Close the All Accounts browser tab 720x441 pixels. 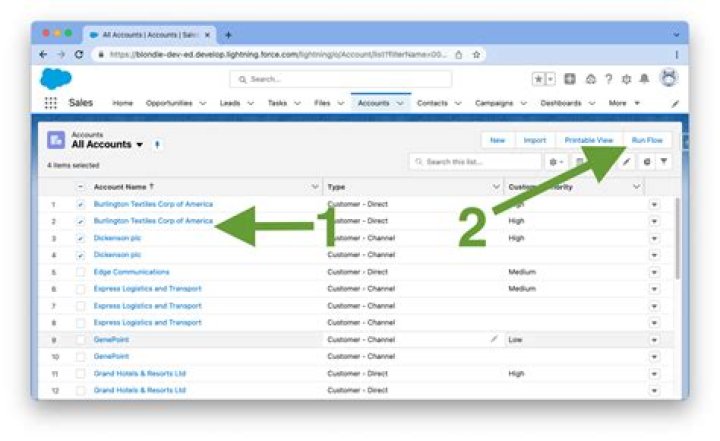tap(208, 35)
